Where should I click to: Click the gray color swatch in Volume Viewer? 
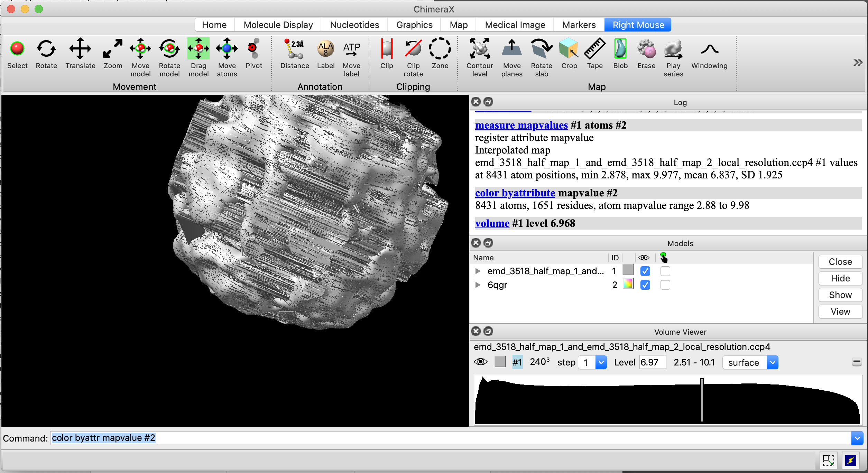click(500, 362)
